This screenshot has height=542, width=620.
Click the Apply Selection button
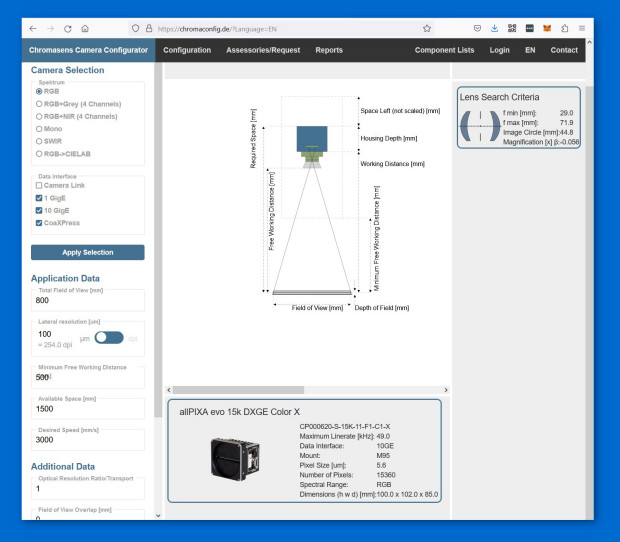pos(88,252)
